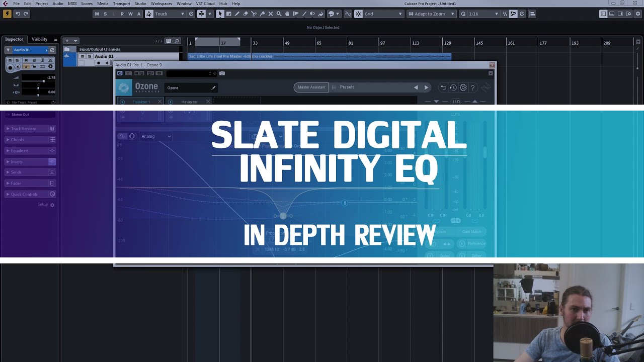Toggle global Write W automation button

[x=130, y=14]
